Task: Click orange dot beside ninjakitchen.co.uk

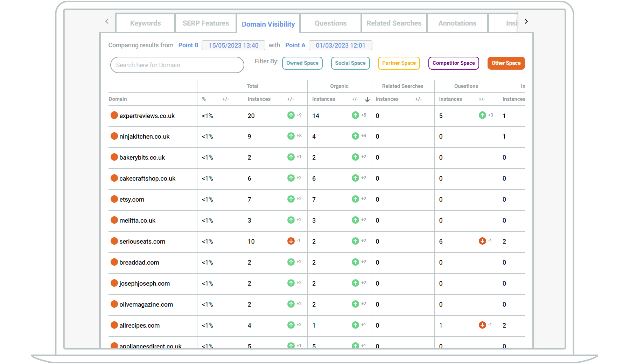Action: pos(114,136)
